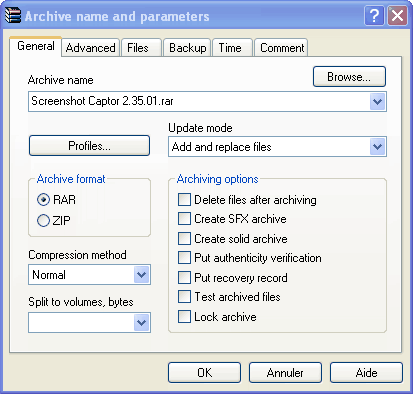The width and height of the screenshot is (413, 394).
Task: Switch to the General tab
Action: 36,46
